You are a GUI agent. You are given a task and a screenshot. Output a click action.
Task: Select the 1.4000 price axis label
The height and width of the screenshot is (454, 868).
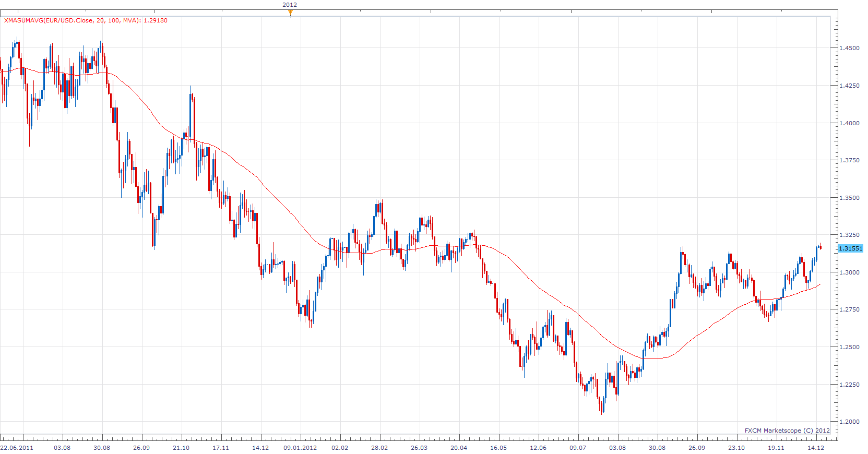(849, 123)
